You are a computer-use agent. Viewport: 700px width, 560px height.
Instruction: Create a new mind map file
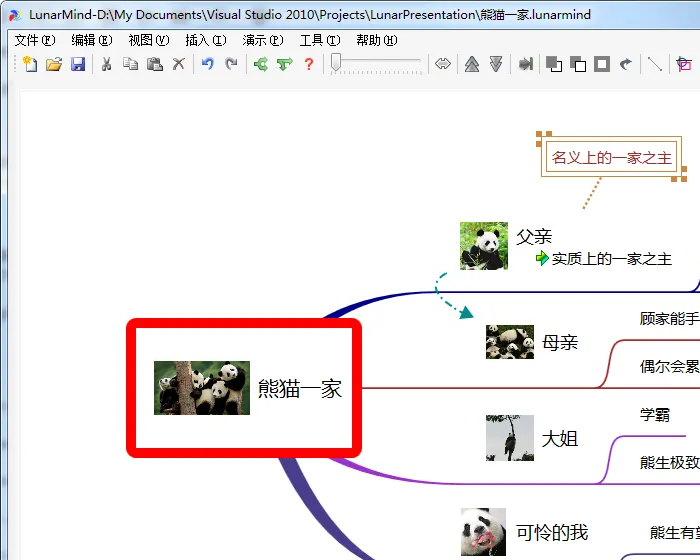point(30,64)
